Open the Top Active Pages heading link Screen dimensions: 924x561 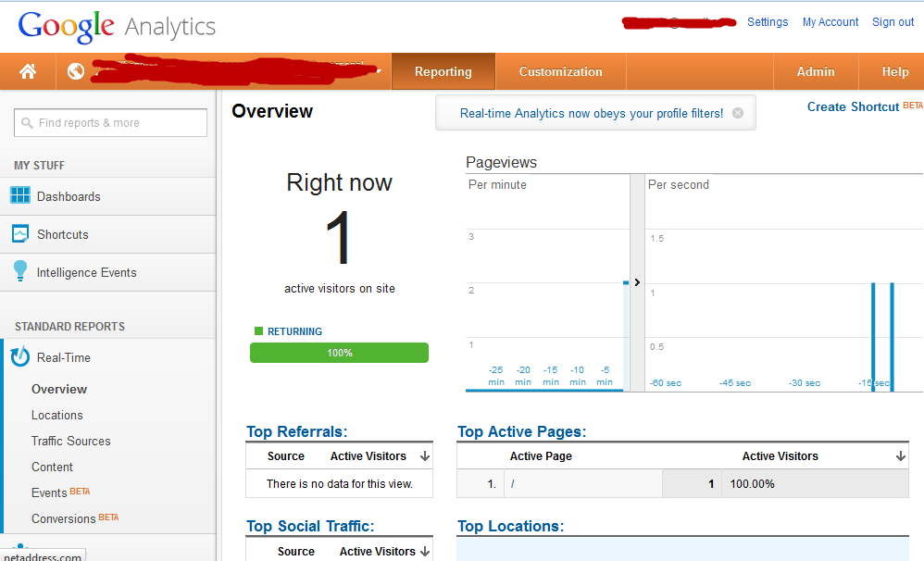click(521, 431)
